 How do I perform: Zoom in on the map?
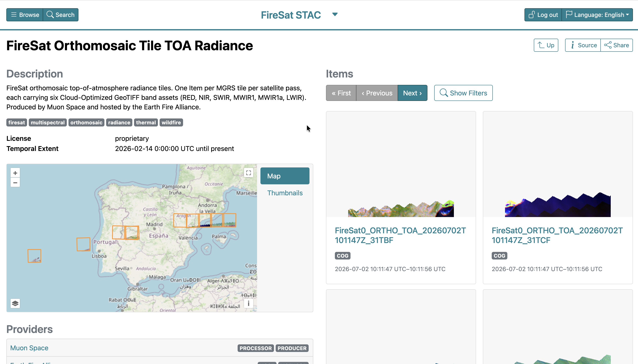[x=15, y=173]
